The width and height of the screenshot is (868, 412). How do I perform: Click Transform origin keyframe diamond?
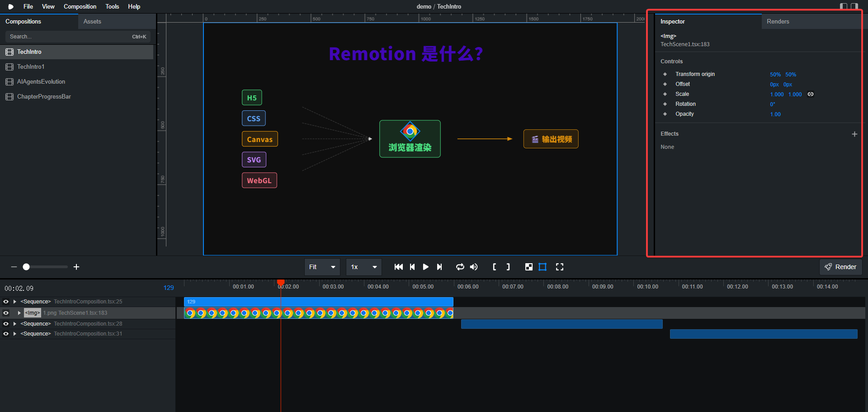tap(665, 74)
